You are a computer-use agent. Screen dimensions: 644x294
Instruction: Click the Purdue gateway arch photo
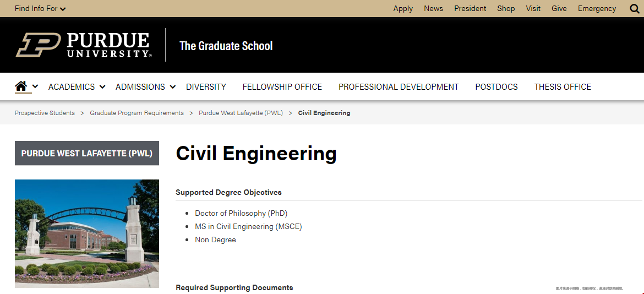[x=86, y=233]
